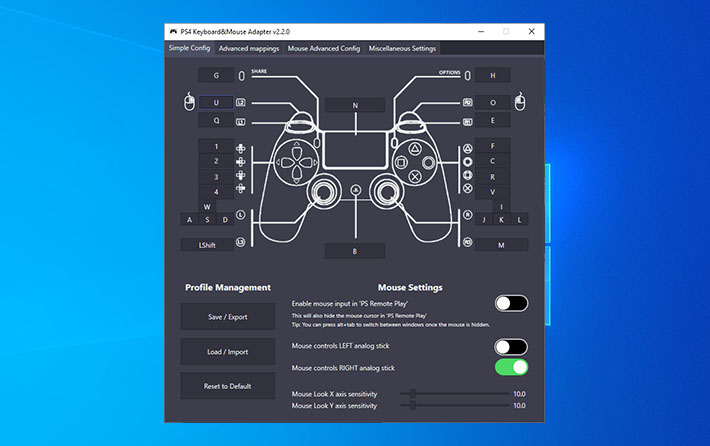Click the Save / Export button
The height and width of the screenshot is (446, 710).
[x=228, y=317]
